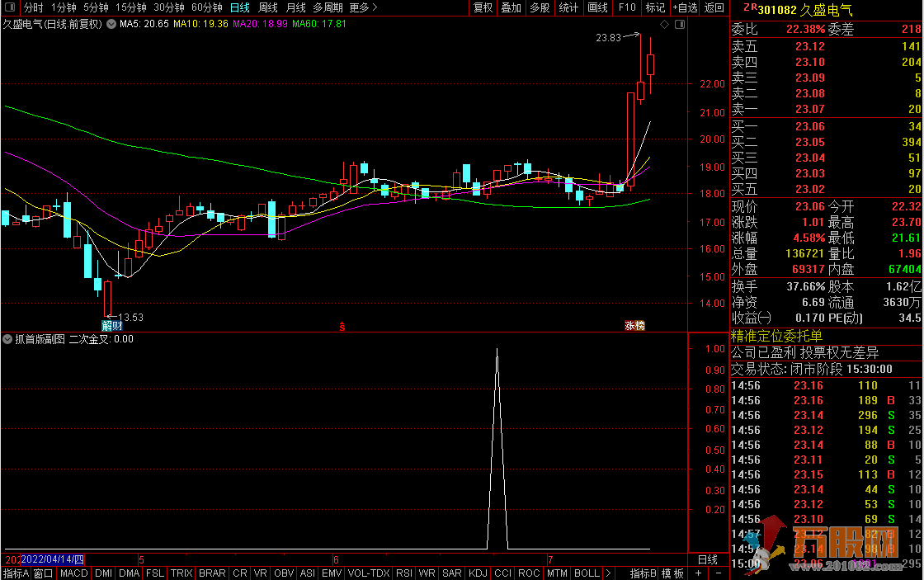Click the 窗口 window button
The height and width of the screenshot is (580, 924).
coord(44,573)
